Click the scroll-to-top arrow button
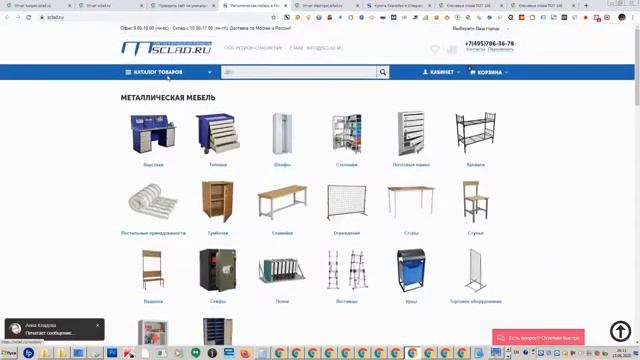The width and height of the screenshot is (640, 360). (620, 331)
